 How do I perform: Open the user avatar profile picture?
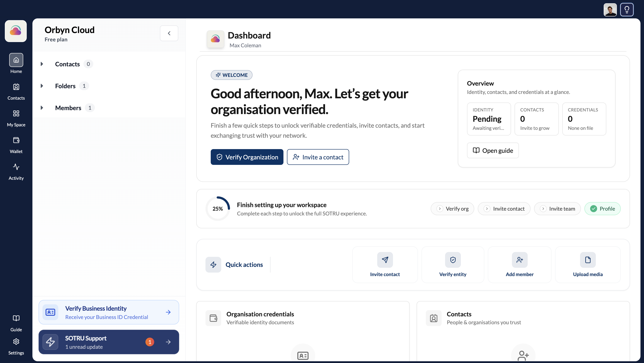[610, 10]
